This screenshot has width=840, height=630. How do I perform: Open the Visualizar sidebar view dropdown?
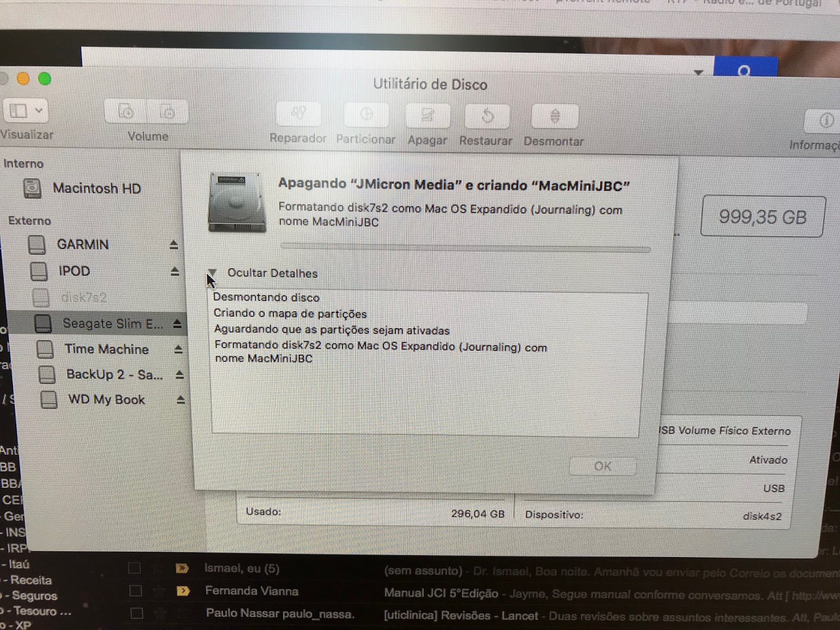tap(25, 111)
